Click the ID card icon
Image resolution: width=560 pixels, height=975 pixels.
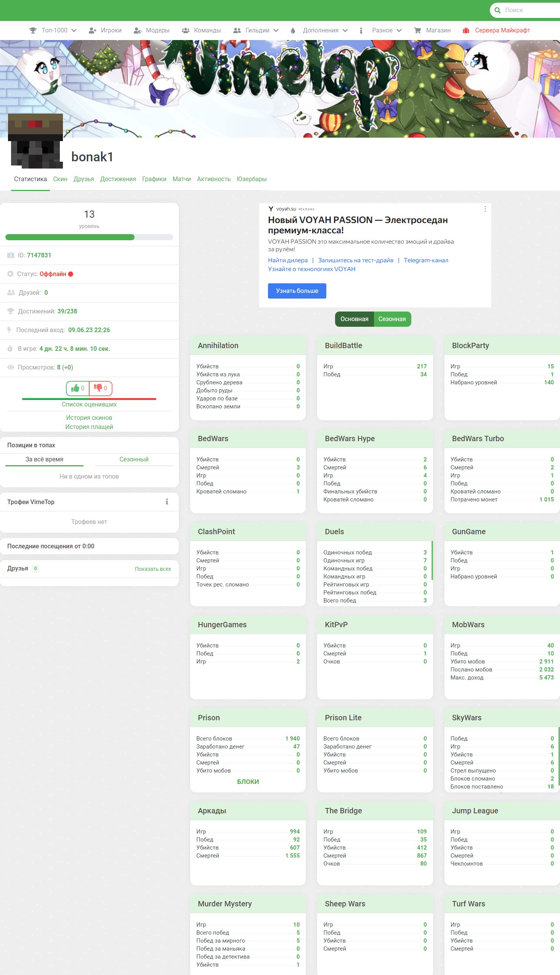coord(10,255)
